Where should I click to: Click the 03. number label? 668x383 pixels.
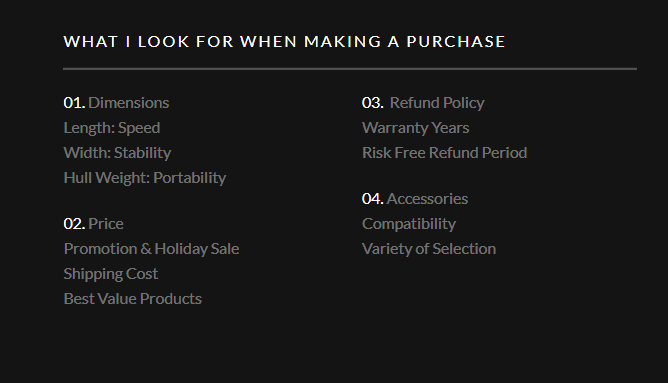coord(373,103)
